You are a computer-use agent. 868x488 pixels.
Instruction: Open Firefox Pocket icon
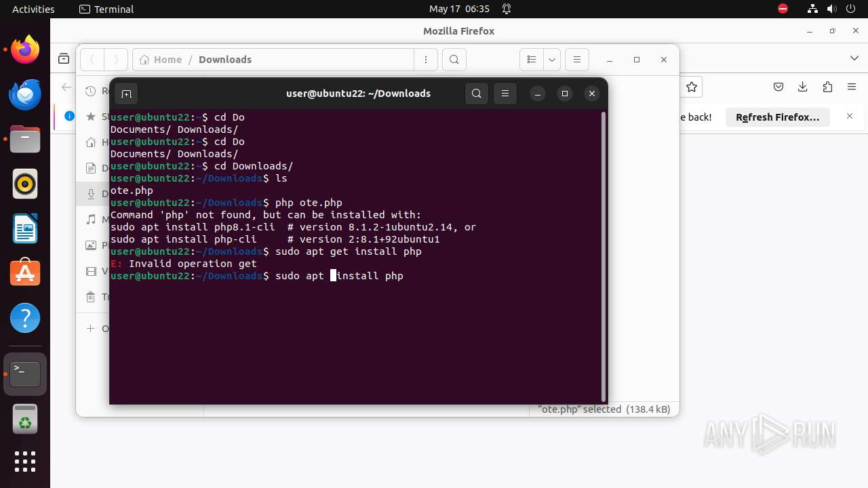(778, 87)
